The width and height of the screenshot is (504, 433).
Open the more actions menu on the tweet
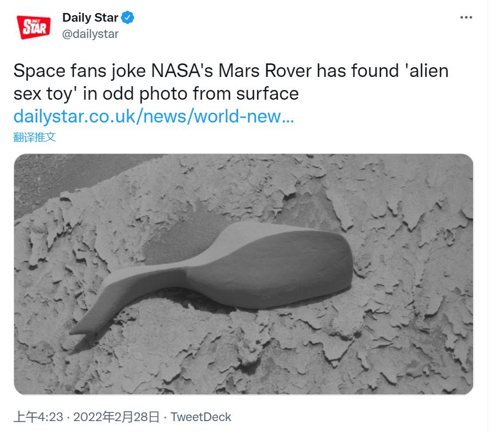[x=465, y=17]
